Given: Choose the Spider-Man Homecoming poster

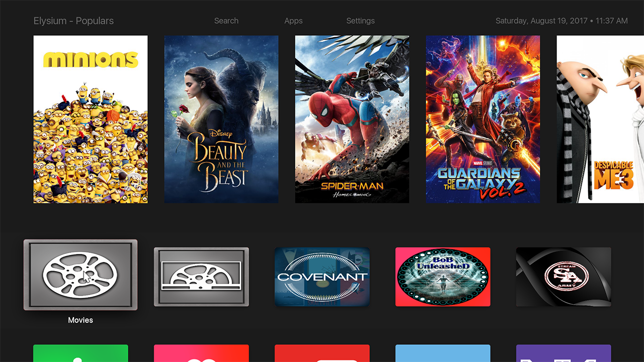Looking at the screenshot, I should 352,119.
